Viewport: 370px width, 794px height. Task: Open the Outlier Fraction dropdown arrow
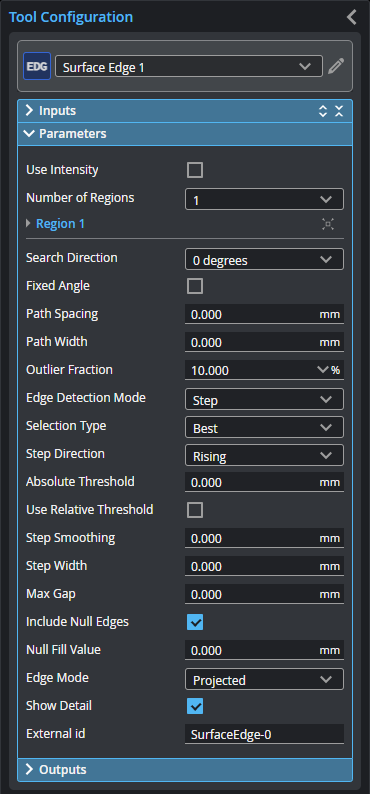point(322,370)
